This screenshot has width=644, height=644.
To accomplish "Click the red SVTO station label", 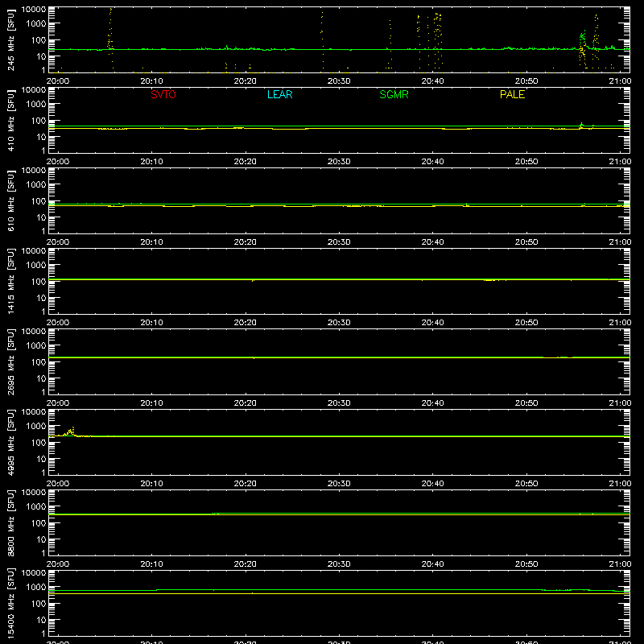I will tap(163, 94).
